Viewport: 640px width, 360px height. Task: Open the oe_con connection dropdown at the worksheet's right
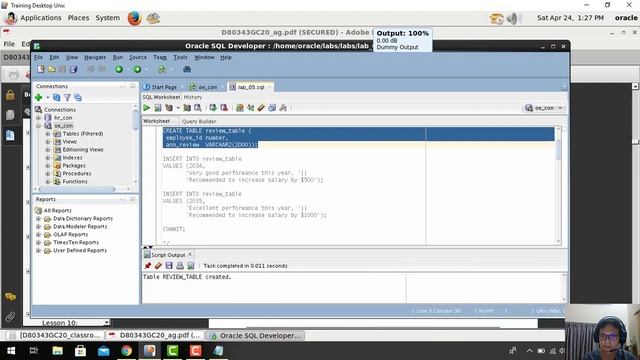point(544,108)
